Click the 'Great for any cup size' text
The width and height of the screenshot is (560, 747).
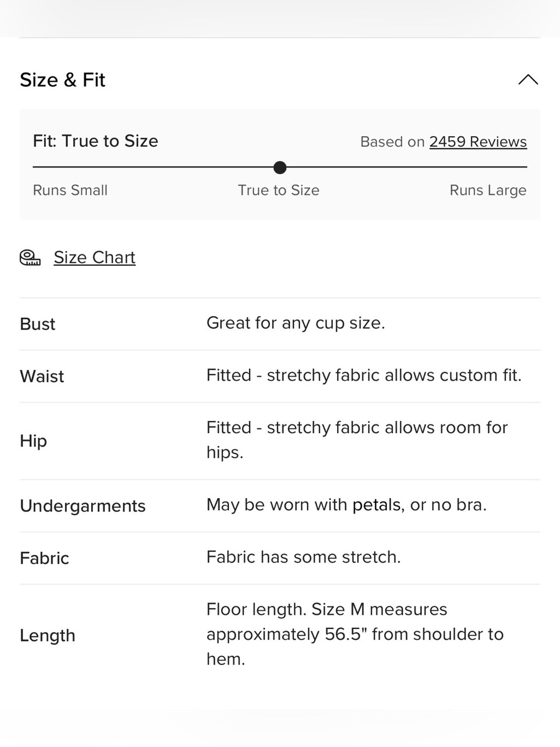pos(296,323)
